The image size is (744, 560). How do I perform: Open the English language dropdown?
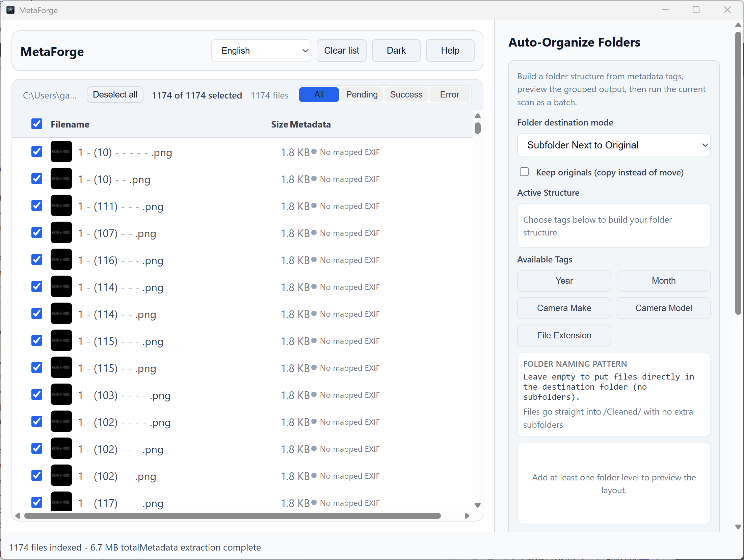point(261,51)
